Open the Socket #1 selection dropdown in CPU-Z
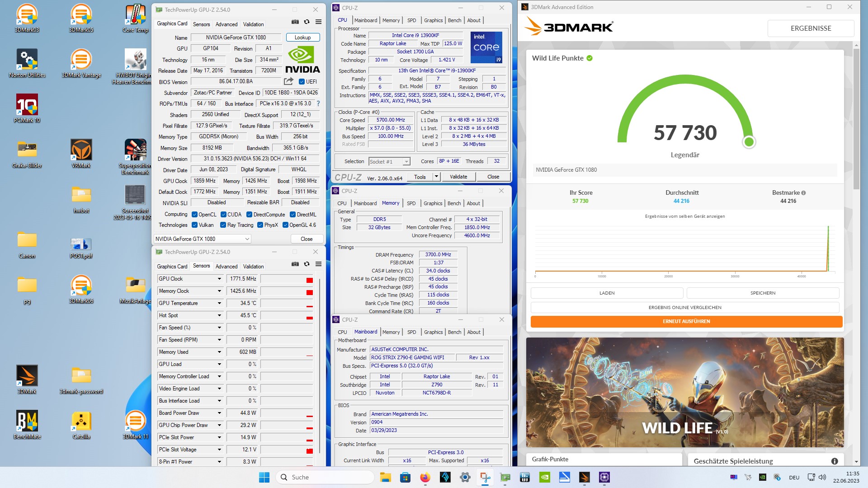868x488 pixels. pyautogui.click(x=389, y=162)
